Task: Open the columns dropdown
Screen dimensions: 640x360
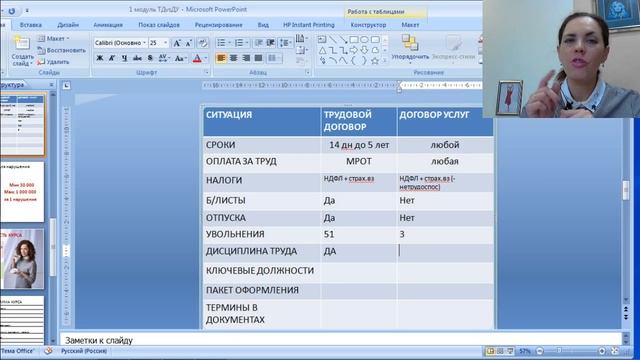Action: (x=274, y=58)
